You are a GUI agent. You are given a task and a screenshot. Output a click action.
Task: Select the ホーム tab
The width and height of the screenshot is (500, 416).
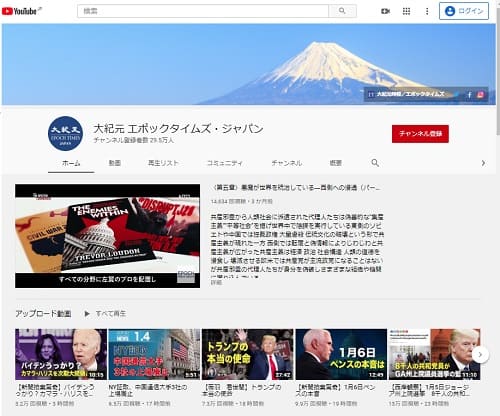tap(71, 163)
